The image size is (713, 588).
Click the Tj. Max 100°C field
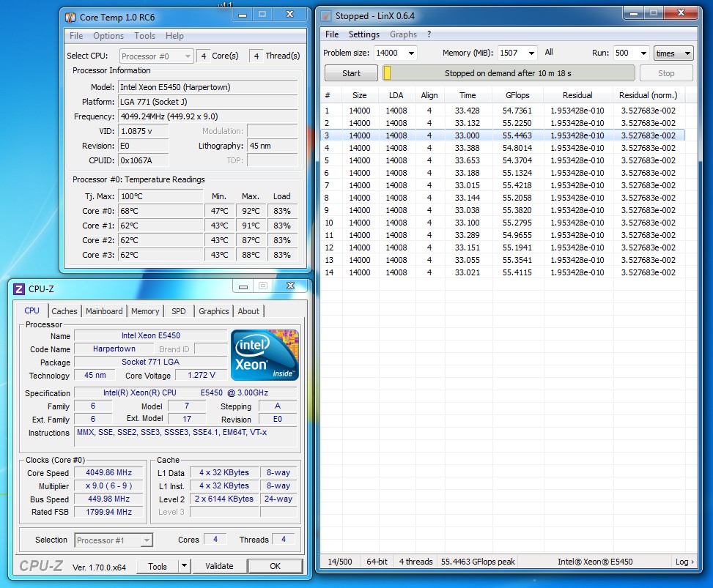pos(160,196)
